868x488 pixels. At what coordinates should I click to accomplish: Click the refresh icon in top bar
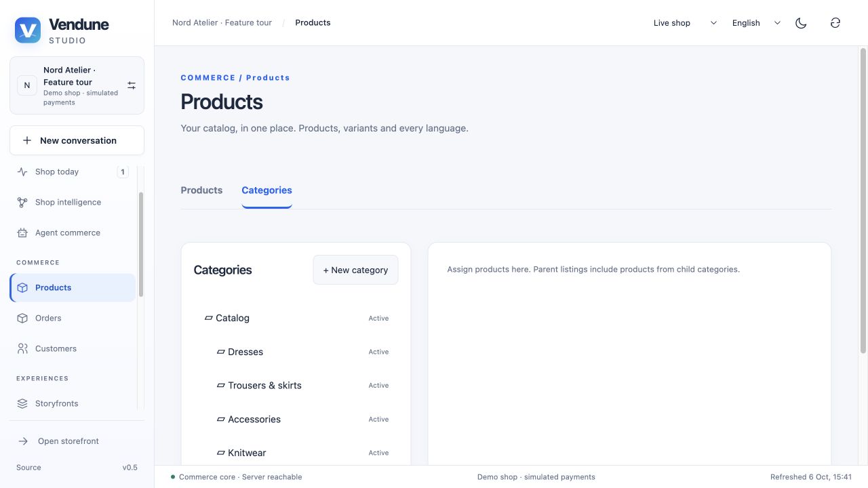[x=835, y=23]
